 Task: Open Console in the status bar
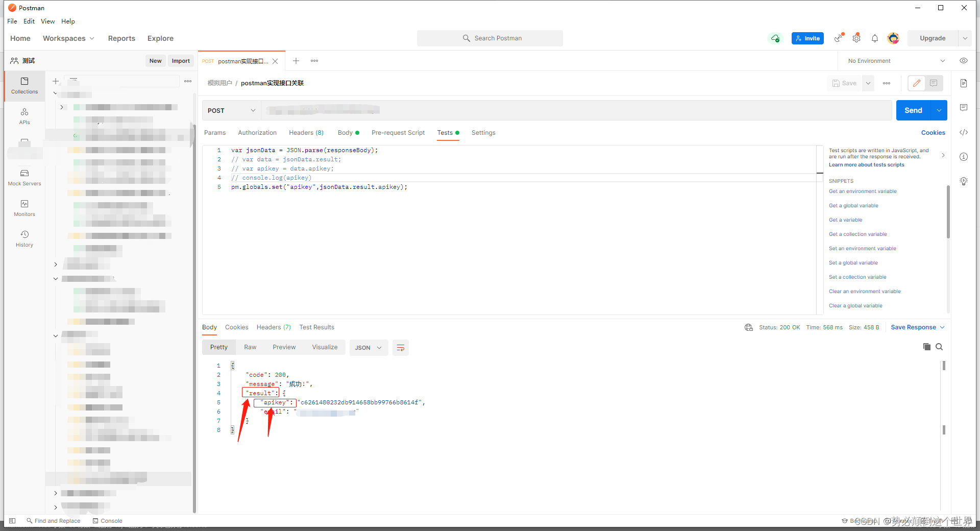pyautogui.click(x=108, y=521)
